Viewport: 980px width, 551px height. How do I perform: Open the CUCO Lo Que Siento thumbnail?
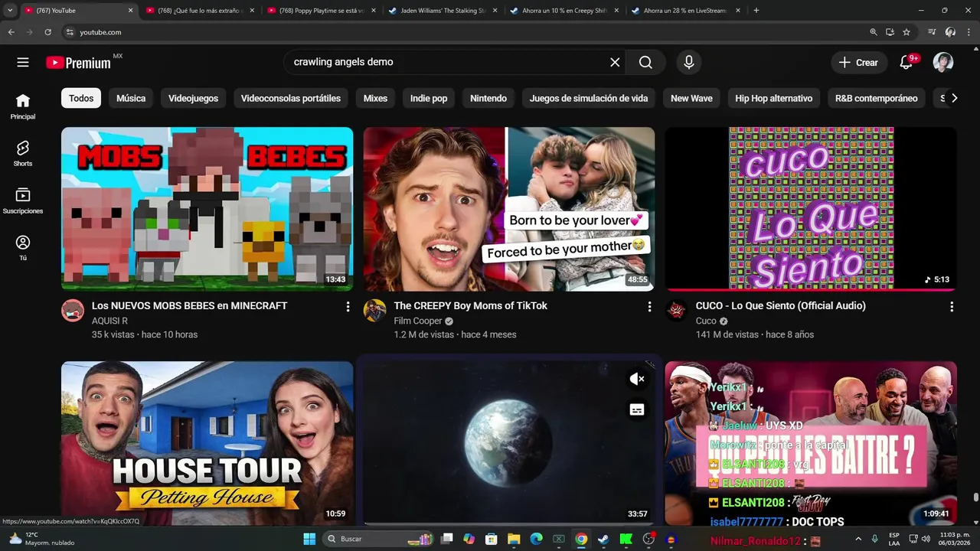(x=811, y=209)
